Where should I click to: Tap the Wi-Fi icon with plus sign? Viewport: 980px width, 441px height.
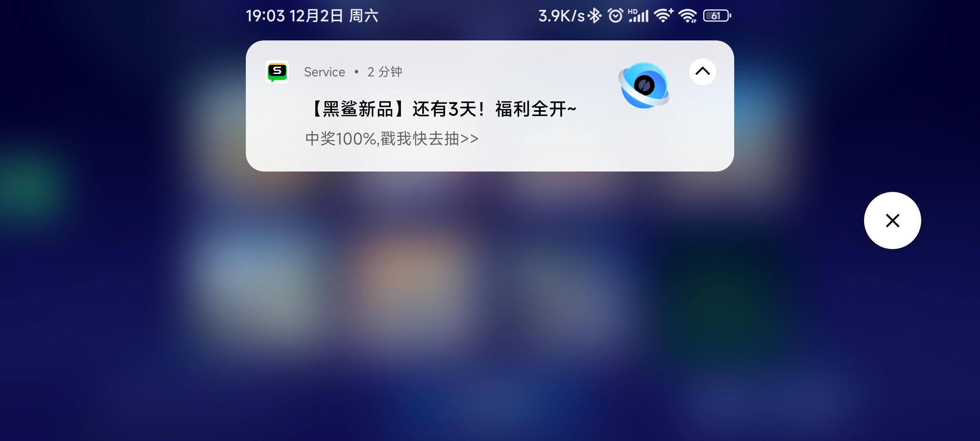point(664,16)
